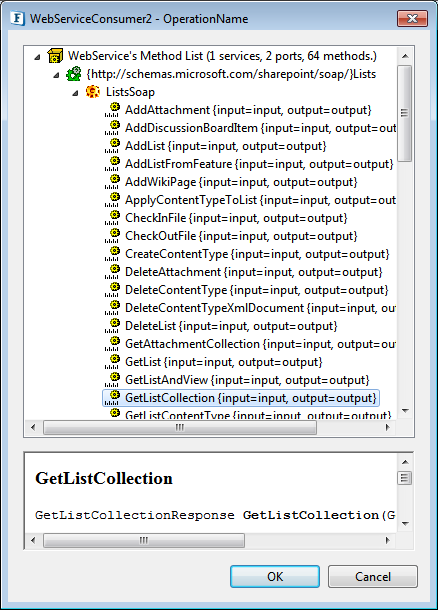Click the AddAttachment method gear icon
Viewport: 438px width, 610px height.
pos(112,110)
